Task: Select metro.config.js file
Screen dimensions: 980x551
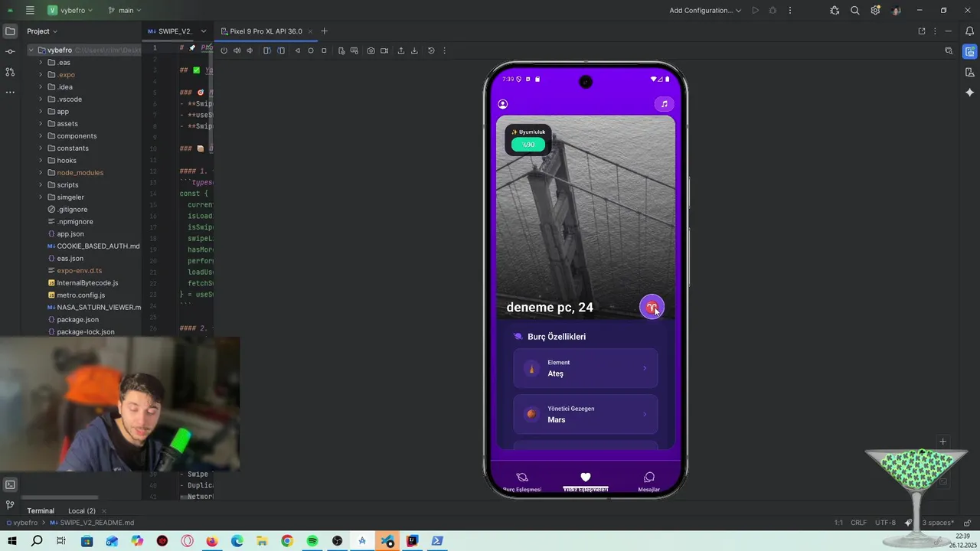Action: 80,295
